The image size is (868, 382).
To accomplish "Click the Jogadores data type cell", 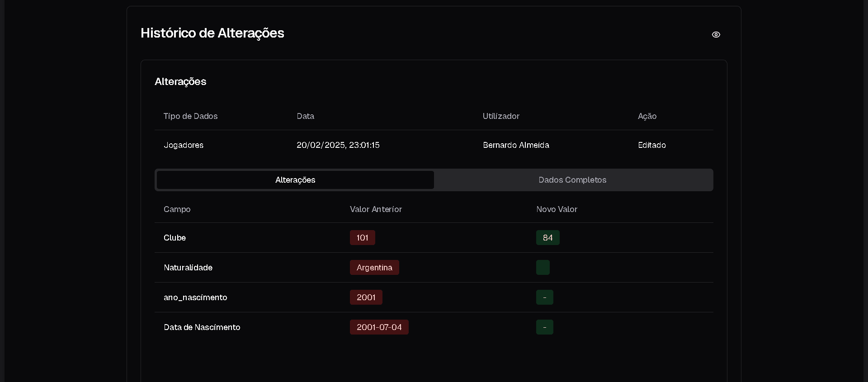I will (x=184, y=145).
